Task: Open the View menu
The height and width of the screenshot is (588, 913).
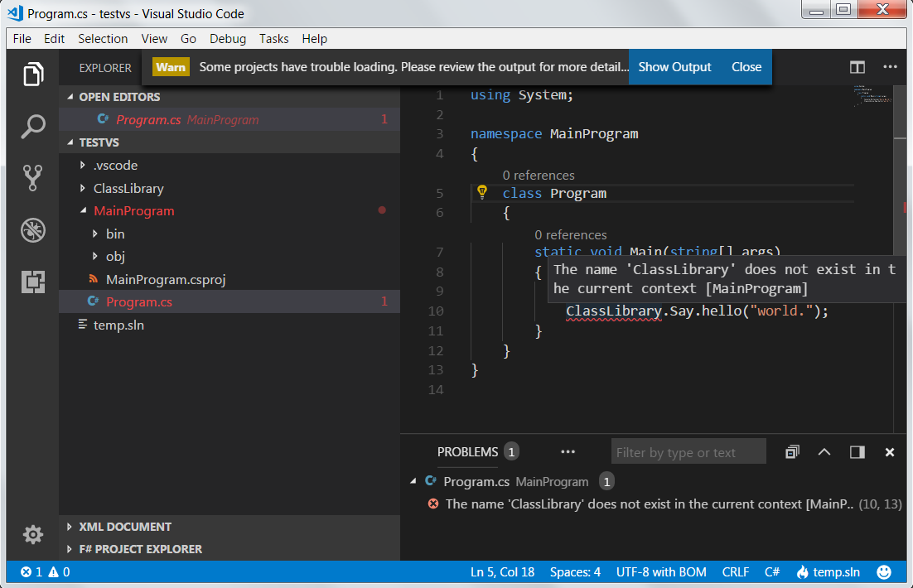Action: coord(154,38)
